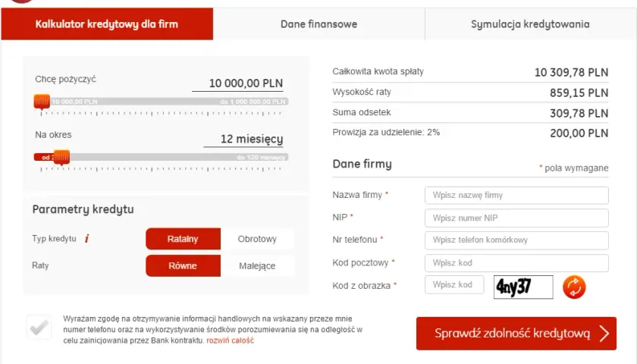Screen dimensions: 637x364
Task: Switch to Malejące installments
Action: click(257, 265)
